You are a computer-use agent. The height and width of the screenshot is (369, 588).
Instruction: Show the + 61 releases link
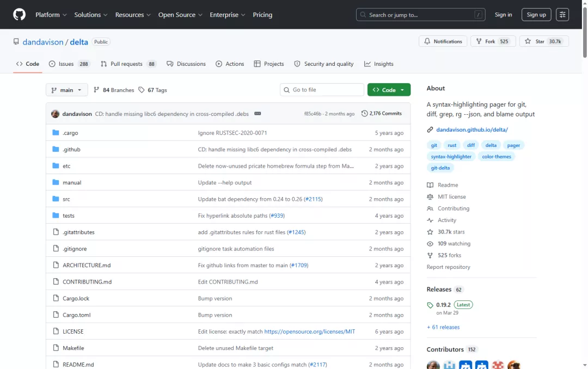(443, 327)
